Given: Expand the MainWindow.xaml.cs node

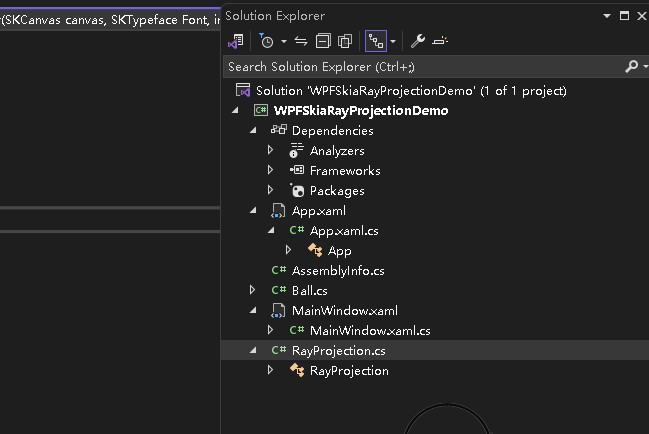Looking at the screenshot, I should coord(270,330).
